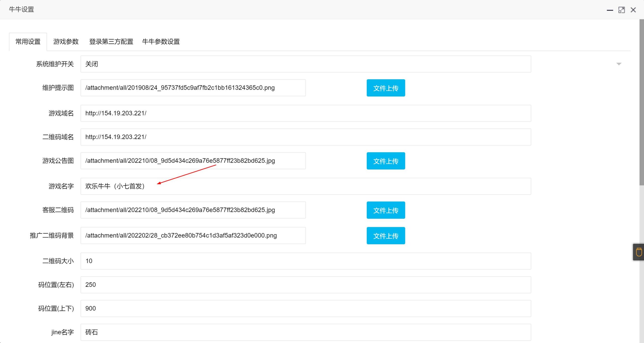This screenshot has height=343, width=644.
Task: Click the 游戏域名 input field
Action: (x=305, y=113)
